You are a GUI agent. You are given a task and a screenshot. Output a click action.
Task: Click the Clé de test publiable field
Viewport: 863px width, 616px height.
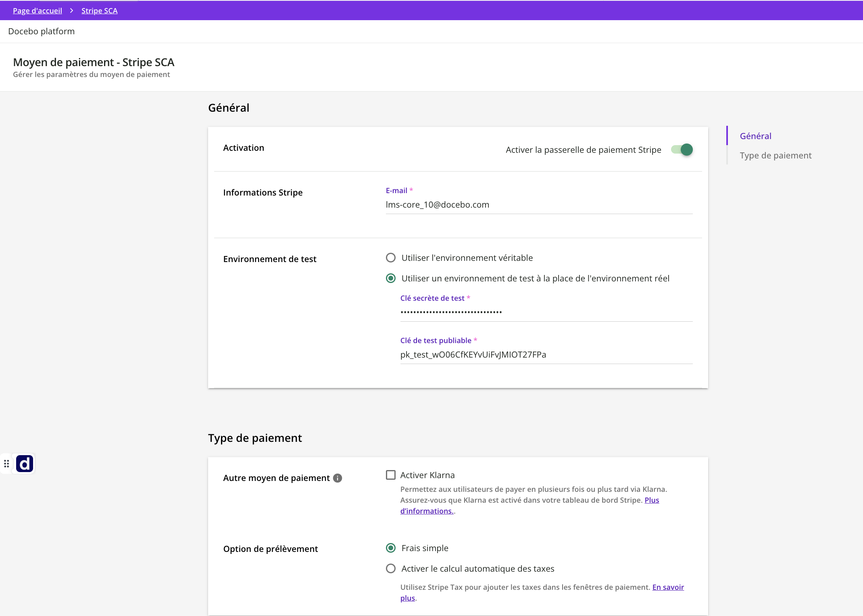tap(546, 355)
